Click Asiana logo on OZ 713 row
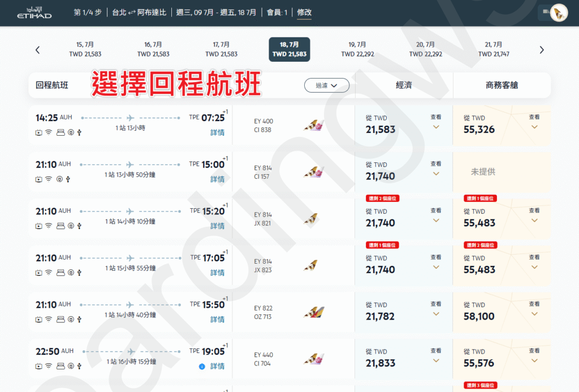The width and height of the screenshot is (579, 392). pyautogui.click(x=314, y=312)
